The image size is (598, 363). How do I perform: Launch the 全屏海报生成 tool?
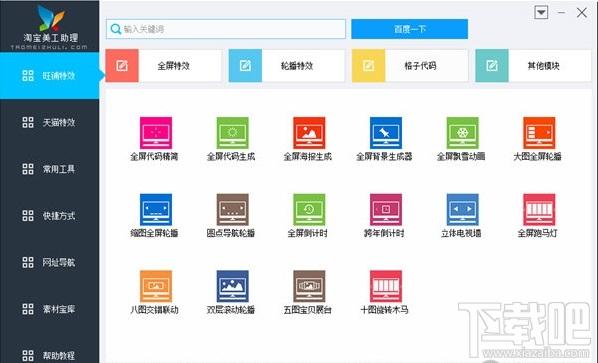coord(309,133)
